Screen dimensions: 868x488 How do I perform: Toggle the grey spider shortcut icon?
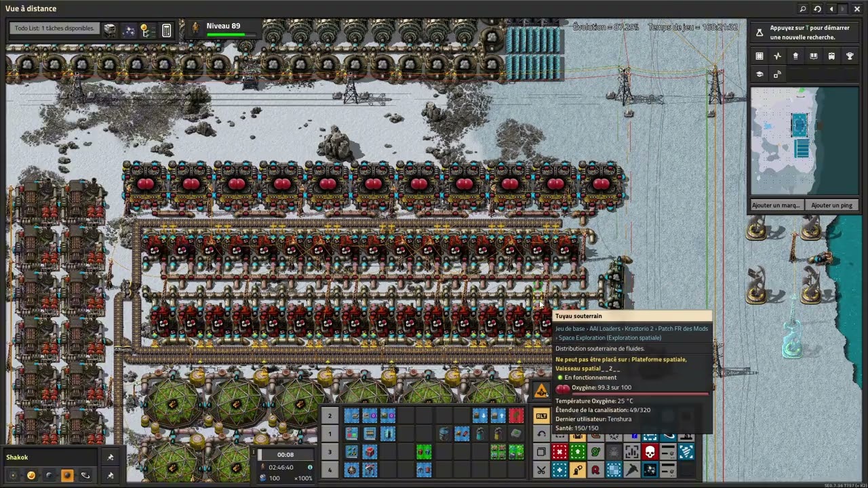pos(614,451)
